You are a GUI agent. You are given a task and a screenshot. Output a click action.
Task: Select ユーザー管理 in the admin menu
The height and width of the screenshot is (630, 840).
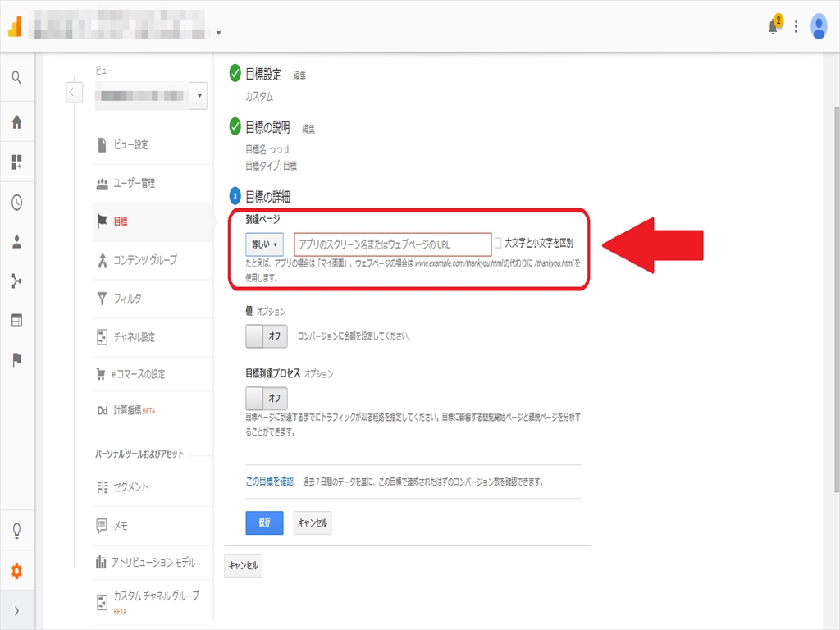(x=135, y=183)
